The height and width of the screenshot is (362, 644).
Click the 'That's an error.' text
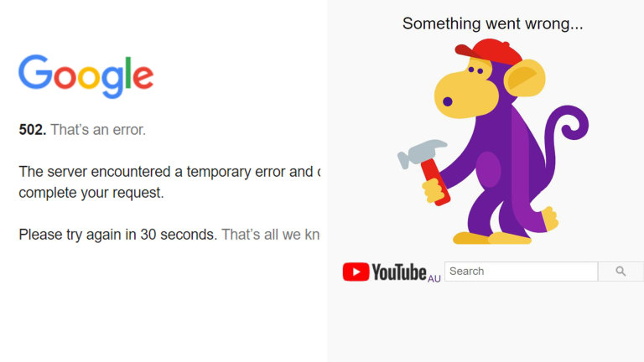coord(98,130)
